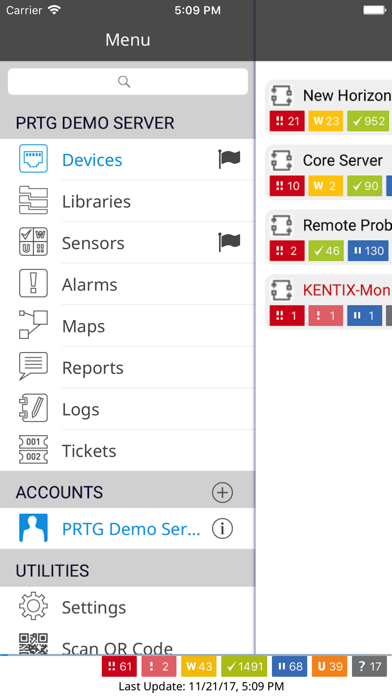Filter by W 43 warnings in status bar

click(199, 666)
